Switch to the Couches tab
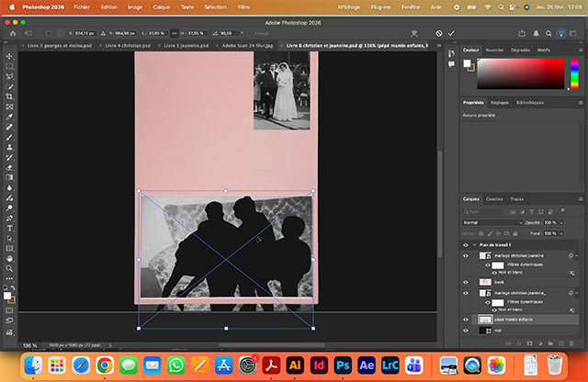This screenshot has height=382, width=588. [494, 199]
